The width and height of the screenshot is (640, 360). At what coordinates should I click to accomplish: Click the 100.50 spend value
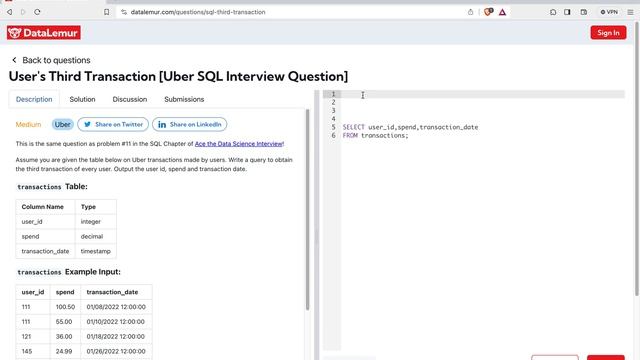pos(65,307)
